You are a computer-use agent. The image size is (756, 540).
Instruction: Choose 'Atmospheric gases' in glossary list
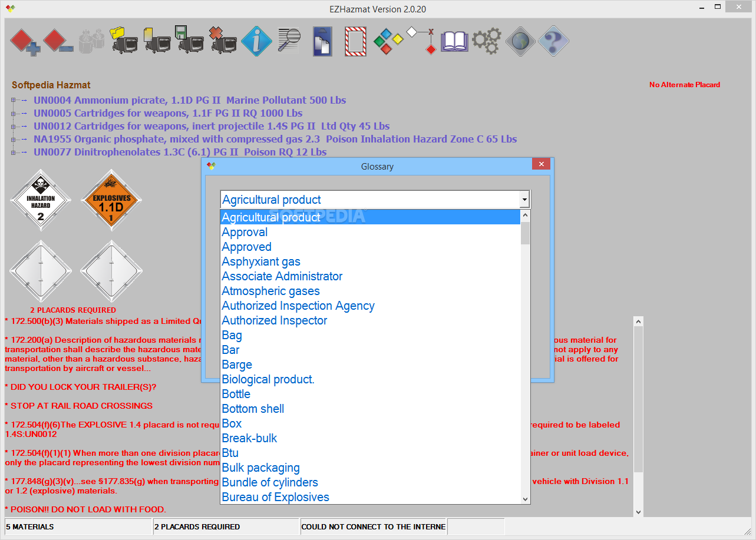pos(370,291)
